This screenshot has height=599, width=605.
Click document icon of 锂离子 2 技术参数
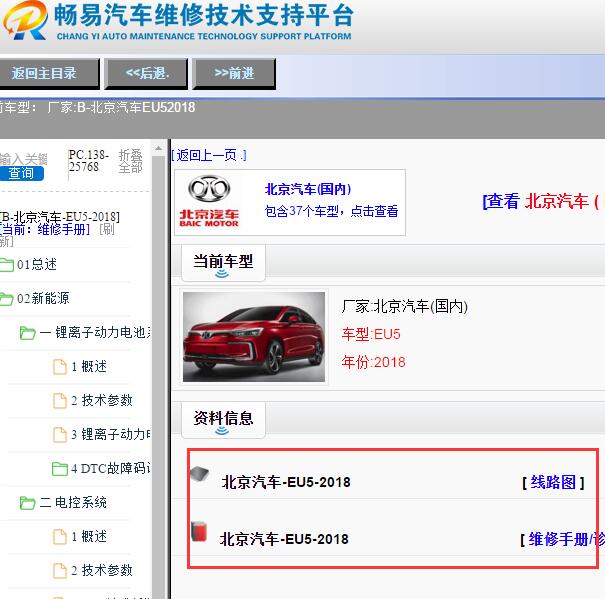(60, 401)
